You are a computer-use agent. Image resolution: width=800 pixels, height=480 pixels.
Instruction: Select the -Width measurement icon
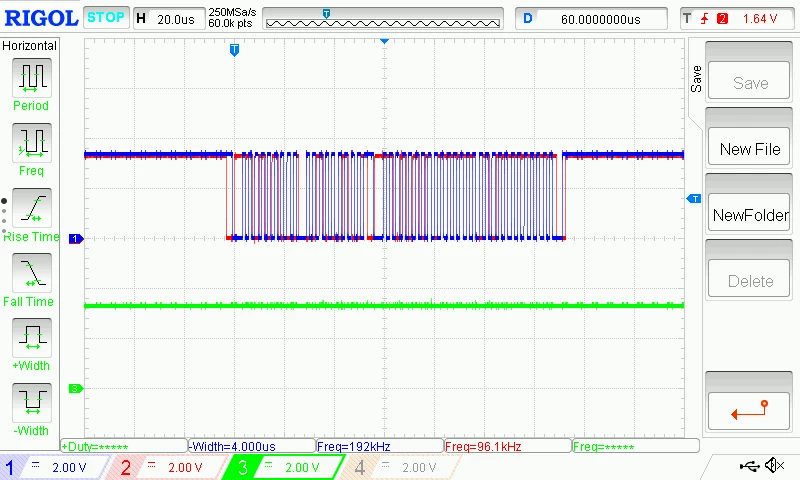[32, 402]
